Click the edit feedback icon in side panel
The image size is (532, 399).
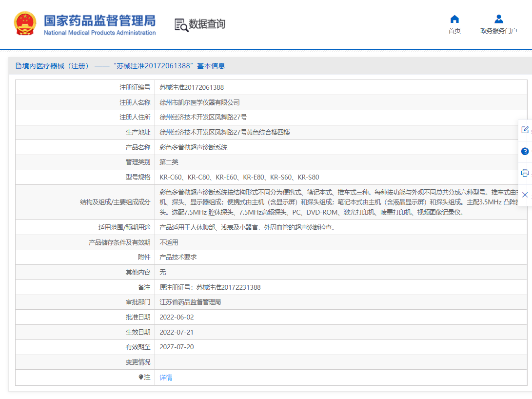tap(525, 130)
